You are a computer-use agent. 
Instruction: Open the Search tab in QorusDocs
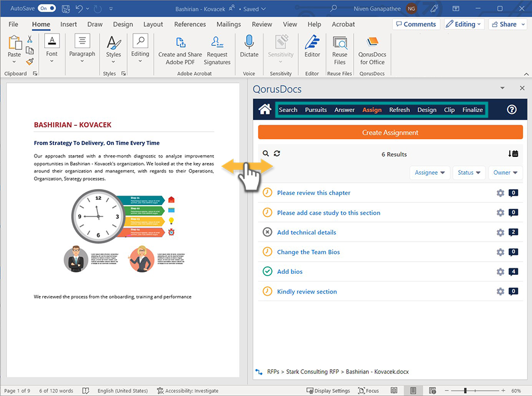click(x=287, y=110)
